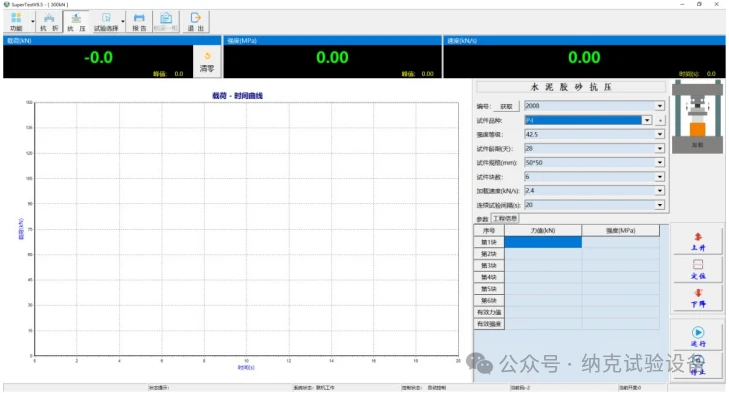The width and height of the screenshot is (729, 393).
Task: Click the 上升 raise button
Action: coord(697,241)
